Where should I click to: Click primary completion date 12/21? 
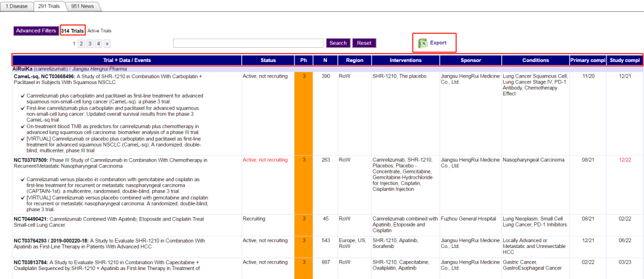[x=588, y=240]
